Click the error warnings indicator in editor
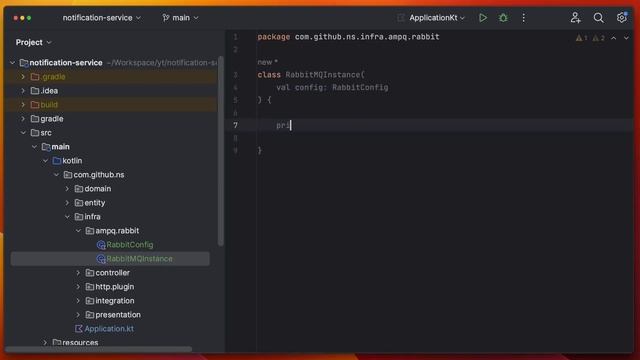Viewport: 640px width, 360px height. 590,38
